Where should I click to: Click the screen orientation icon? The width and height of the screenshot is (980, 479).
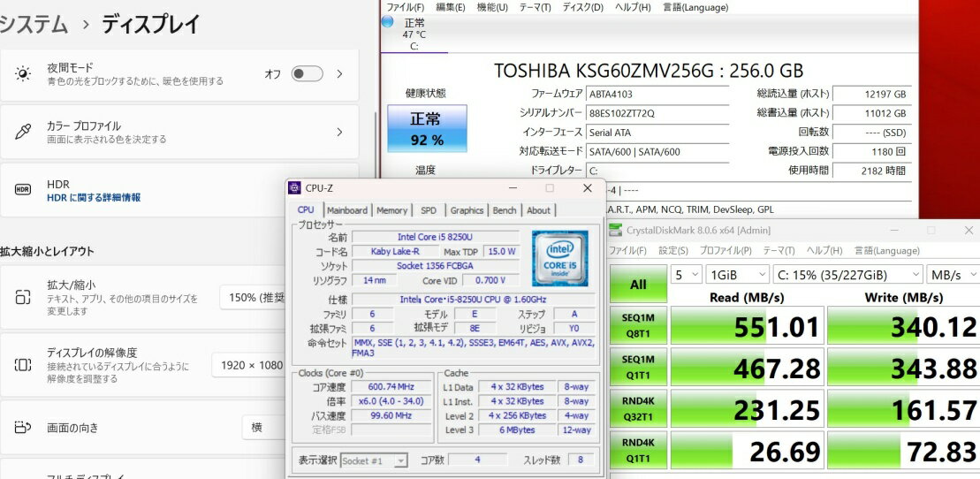[23, 427]
